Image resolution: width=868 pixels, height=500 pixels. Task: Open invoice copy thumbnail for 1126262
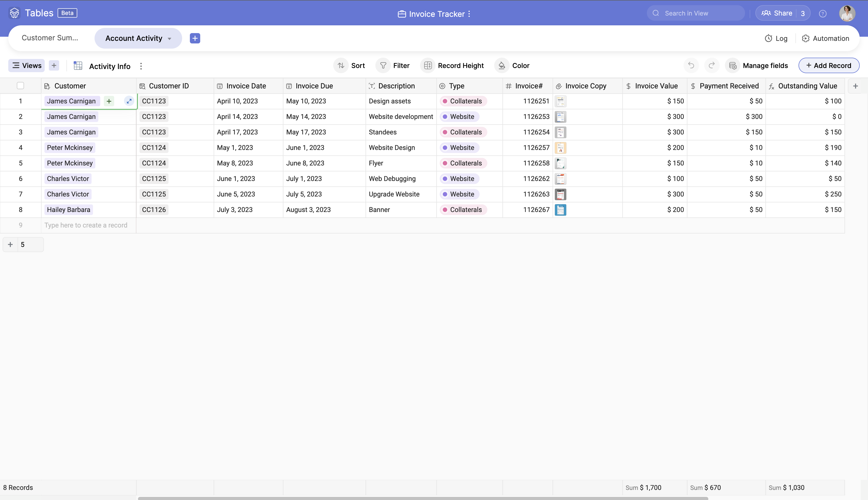click(x=560, y=179)
